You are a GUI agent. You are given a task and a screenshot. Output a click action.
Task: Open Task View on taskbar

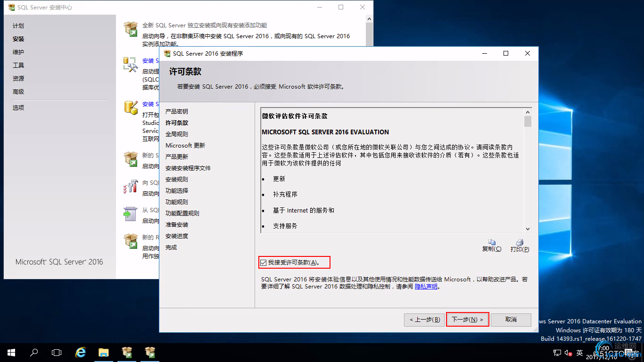click(57, 352)
